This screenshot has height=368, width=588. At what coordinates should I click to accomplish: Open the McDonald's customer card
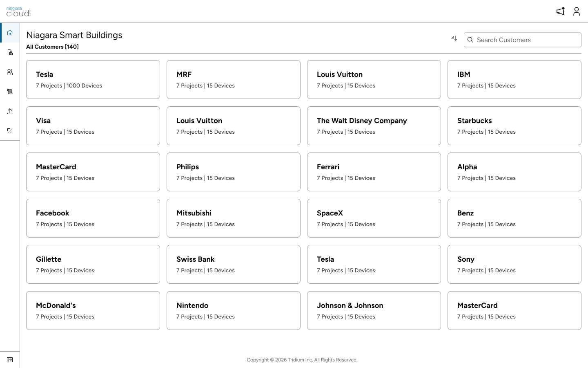tap(93, 310)
